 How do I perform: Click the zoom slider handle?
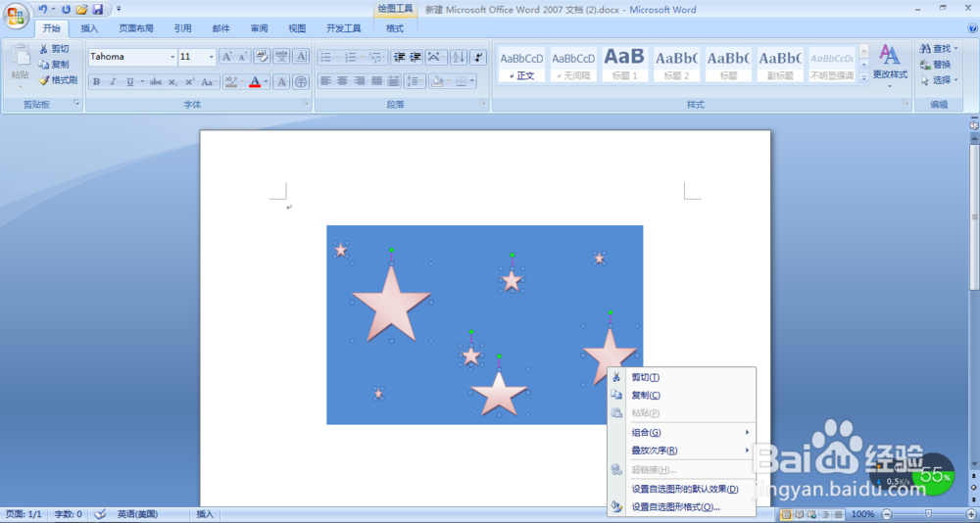928,514
